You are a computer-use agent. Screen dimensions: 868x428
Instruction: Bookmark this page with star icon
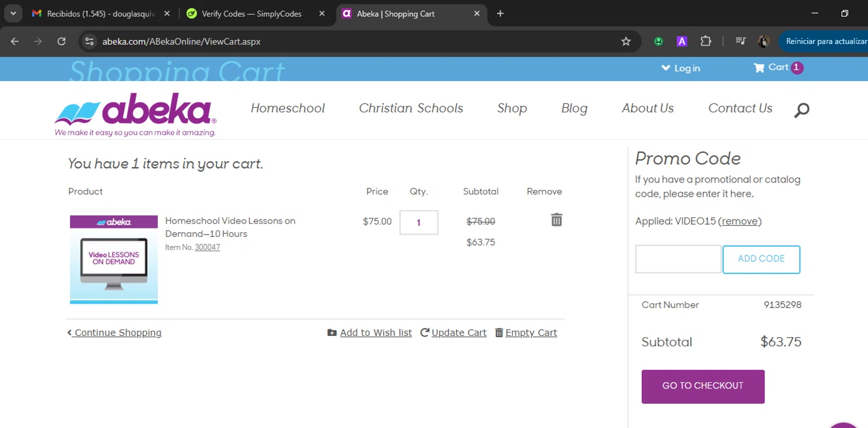tap(626, 41)
